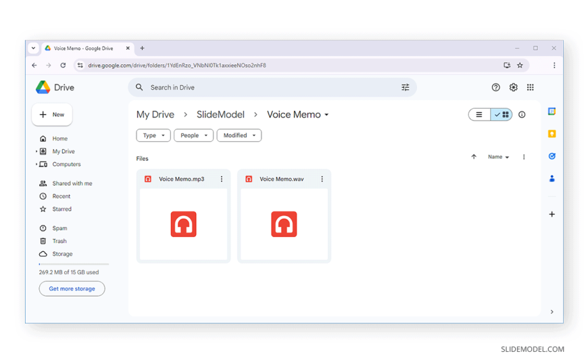
Task: Switch to grid layout
Action: pos(501,115)
